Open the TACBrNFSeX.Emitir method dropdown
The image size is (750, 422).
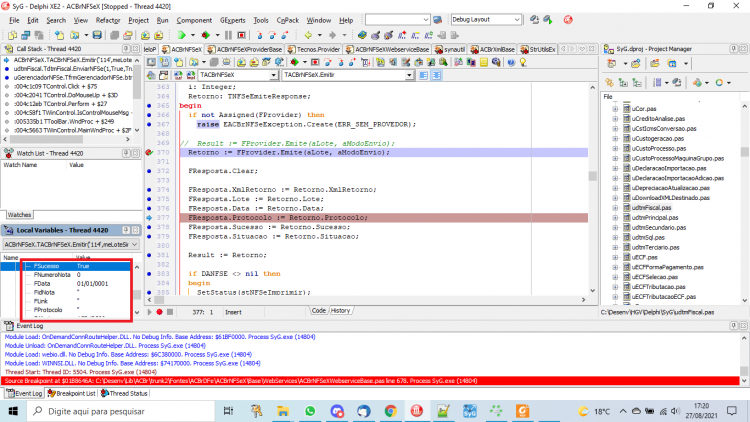point(409,75)
